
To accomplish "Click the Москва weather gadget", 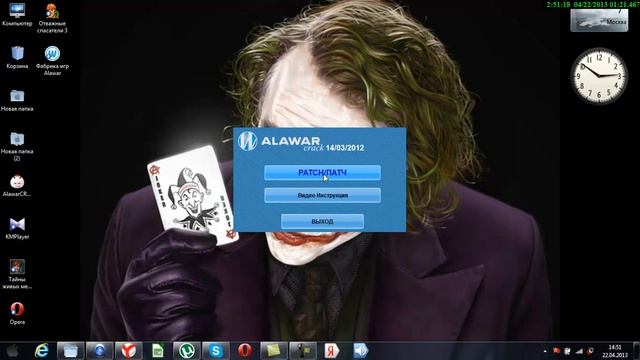I will pyautogui.click(x=599, y=20).
